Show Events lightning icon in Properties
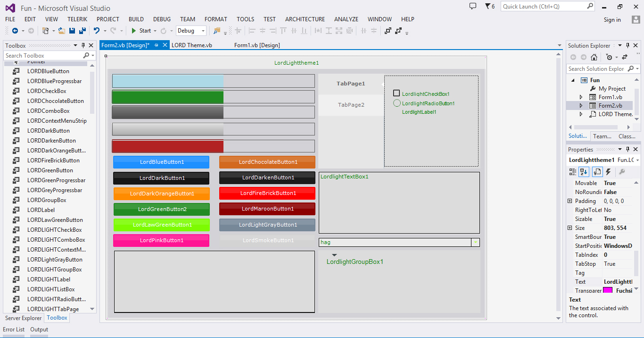This screenshot has height=338, width=644. [x=608, y=172]
